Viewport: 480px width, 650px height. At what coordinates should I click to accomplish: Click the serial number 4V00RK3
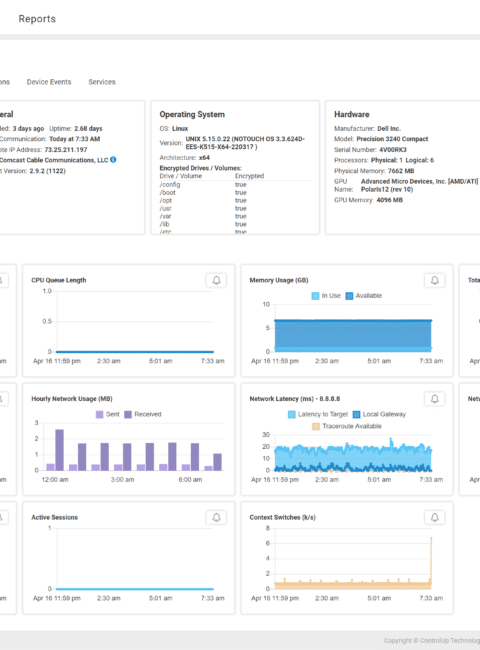pyautogui.click(x=393, y=150)
